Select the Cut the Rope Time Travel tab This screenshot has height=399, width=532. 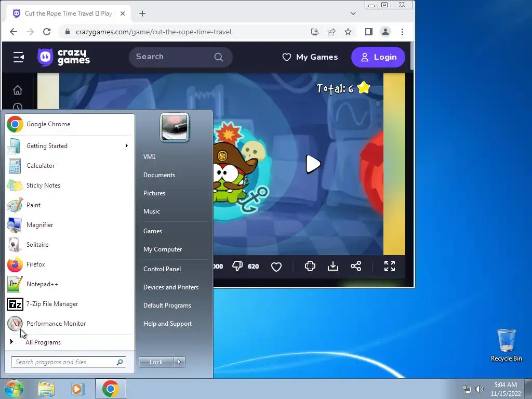click(x=69, y=14)
